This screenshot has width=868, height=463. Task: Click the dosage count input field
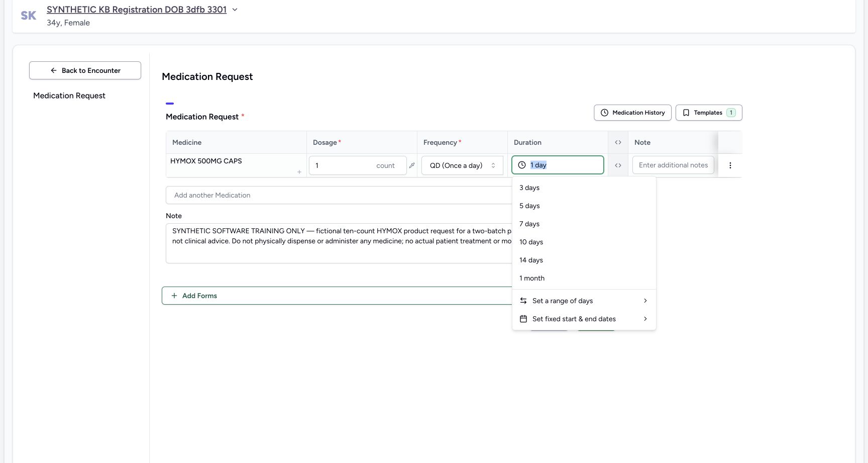(x=358, y=165)
